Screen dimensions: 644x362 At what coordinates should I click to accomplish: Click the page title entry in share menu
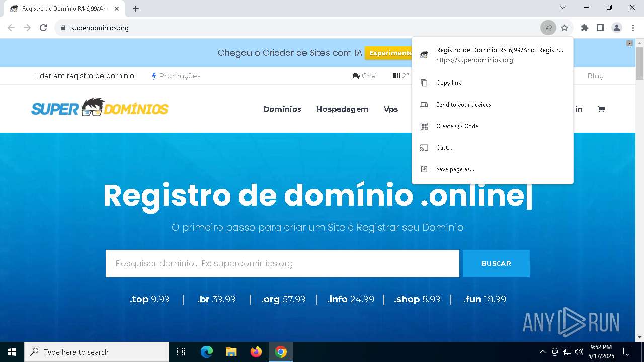[x=493, y=55]
